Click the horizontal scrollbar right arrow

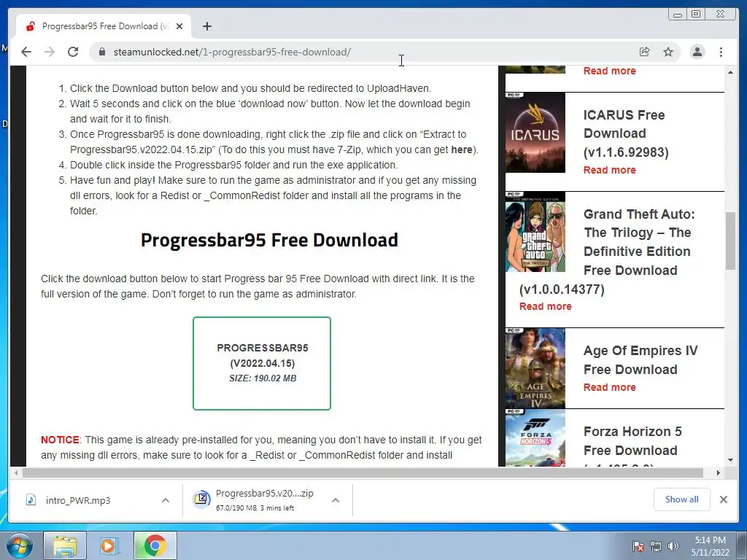pyautogui.click(x=719, y=472)
